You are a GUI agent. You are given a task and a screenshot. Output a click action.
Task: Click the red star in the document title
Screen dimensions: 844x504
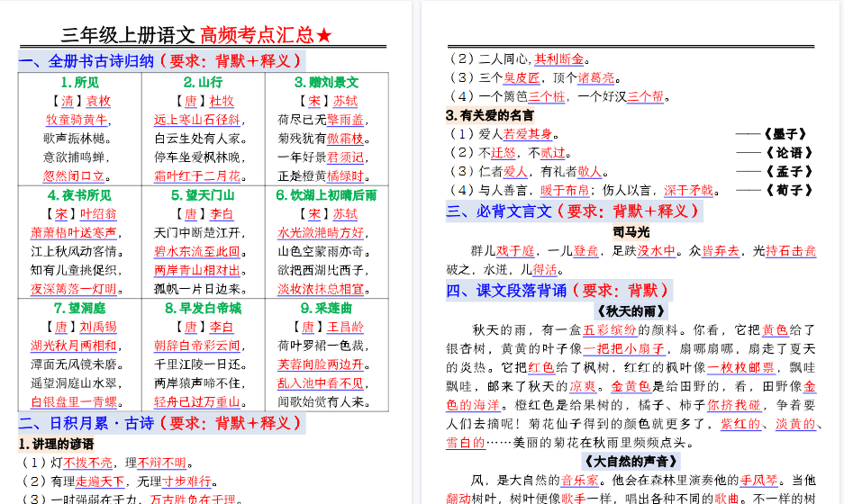(x=324, y=35)
